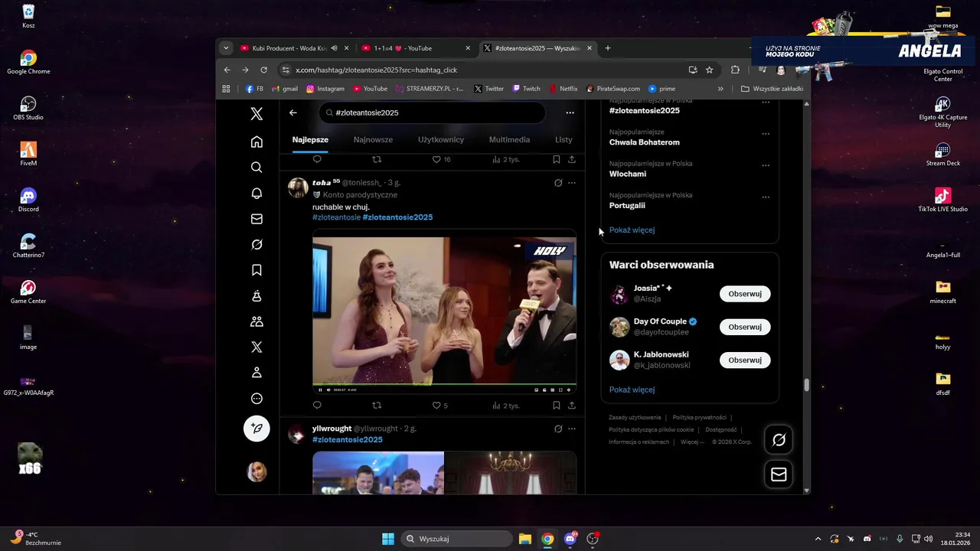Open Communities people icon in X sidebar

click(x=256, y=321)
